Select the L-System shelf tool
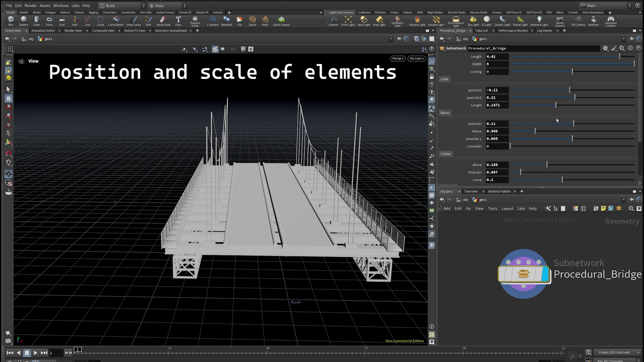 212,21
